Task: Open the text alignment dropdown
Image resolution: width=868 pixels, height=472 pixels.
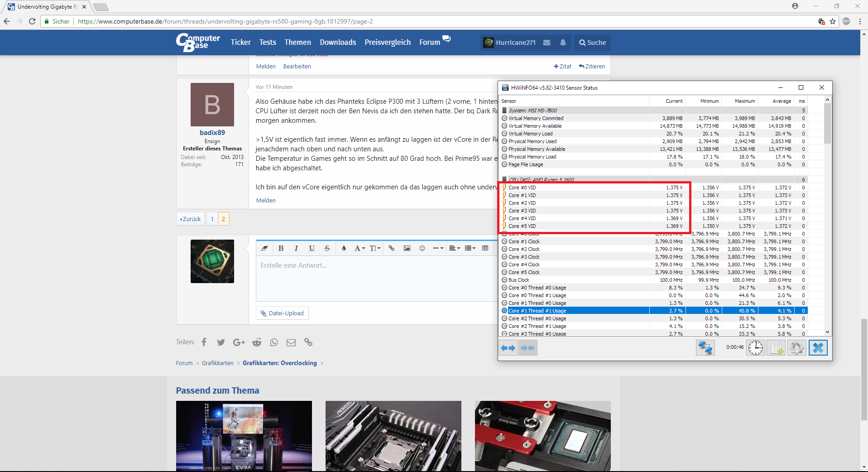Action: [x=455, y=248]
